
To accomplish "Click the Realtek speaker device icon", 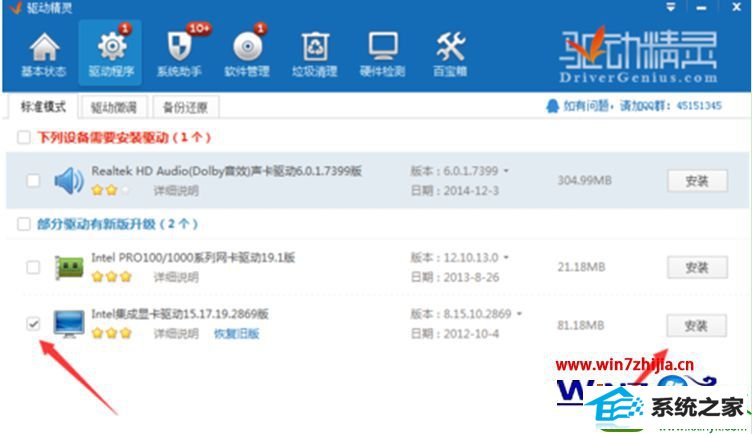I will click(69, 181).
